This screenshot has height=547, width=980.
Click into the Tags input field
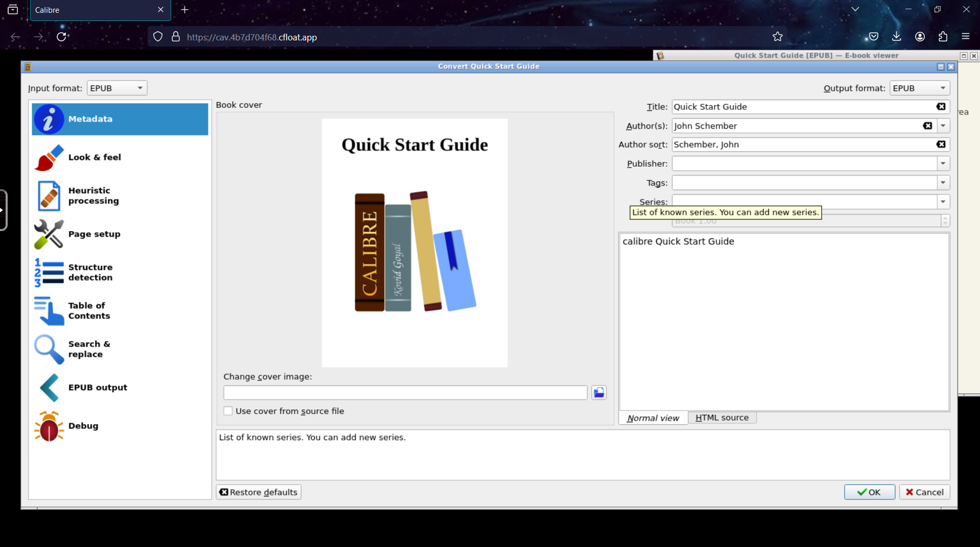click(x=805, y=183)
